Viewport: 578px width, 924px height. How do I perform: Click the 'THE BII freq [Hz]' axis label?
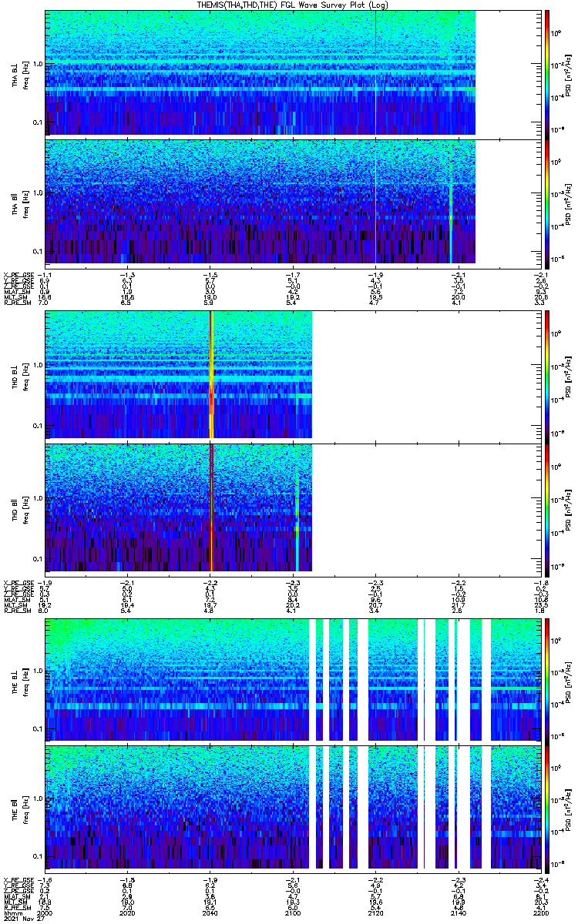[x=19, y=809]
